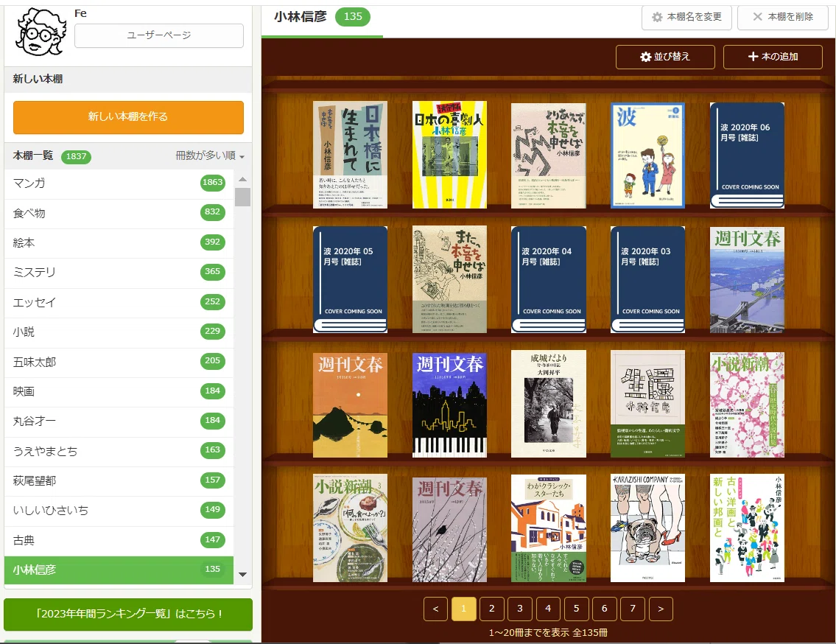Go to pagination page 7

(x=633, y=609)
